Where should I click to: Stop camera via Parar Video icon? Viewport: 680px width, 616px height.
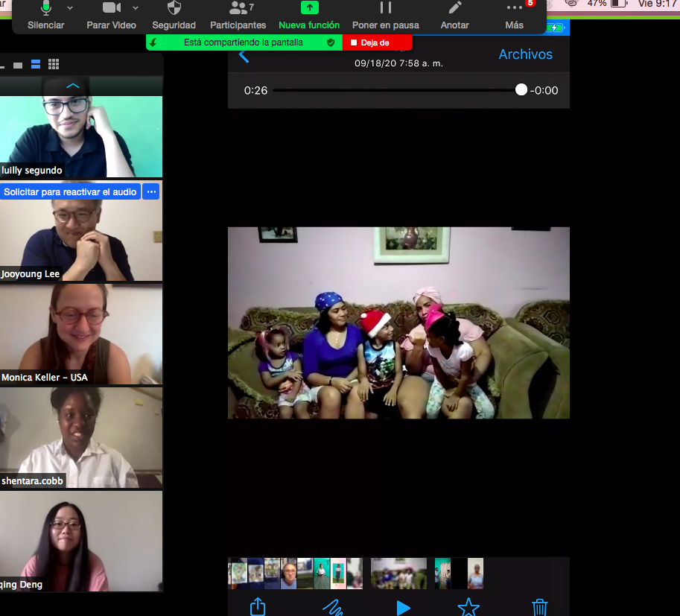[x=112, y=15]
